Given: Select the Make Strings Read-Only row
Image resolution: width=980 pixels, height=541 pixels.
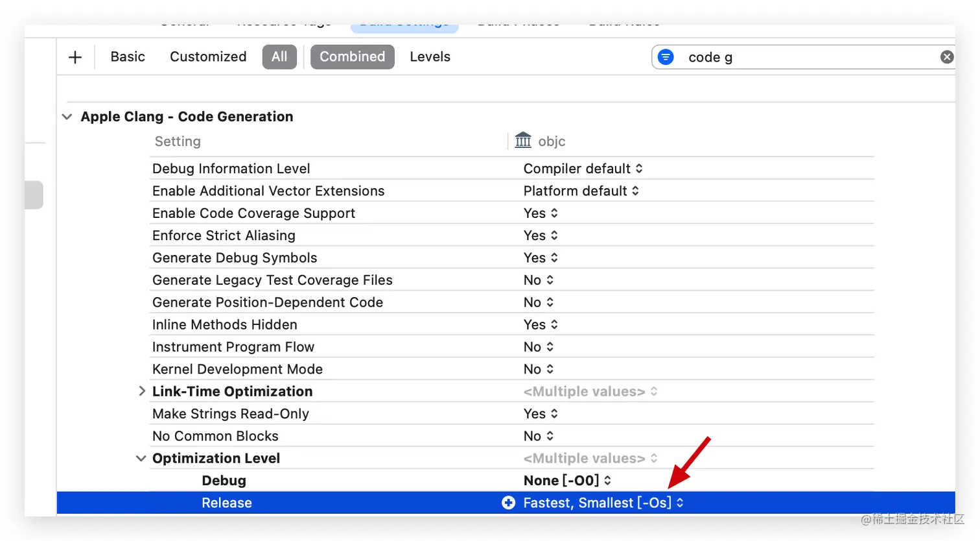Looking at the screenshot, I should click(511, 414).
